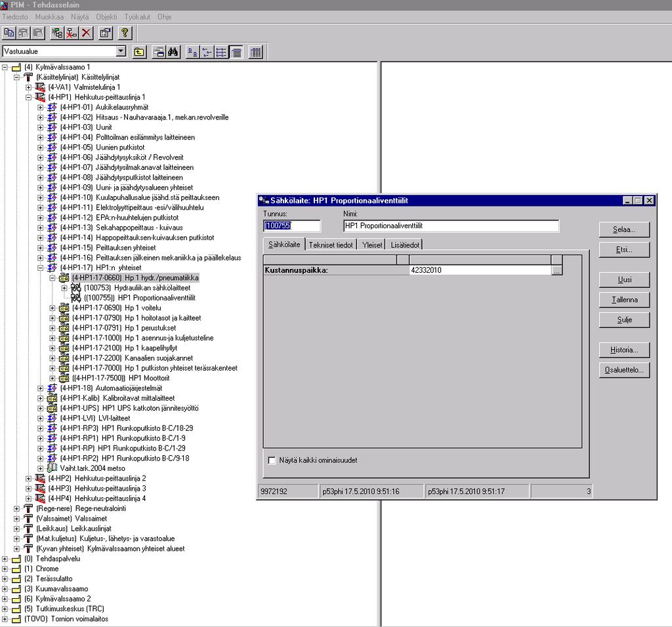The width and height of the screenshot is (672, 627).
Task: Click the ellipsis button beside Kustannuspaikka value
Action: click(x=556, y=271)
